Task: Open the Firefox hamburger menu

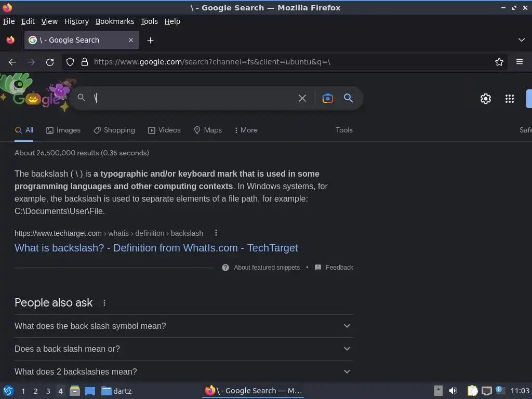Action: tap(520, 62)
